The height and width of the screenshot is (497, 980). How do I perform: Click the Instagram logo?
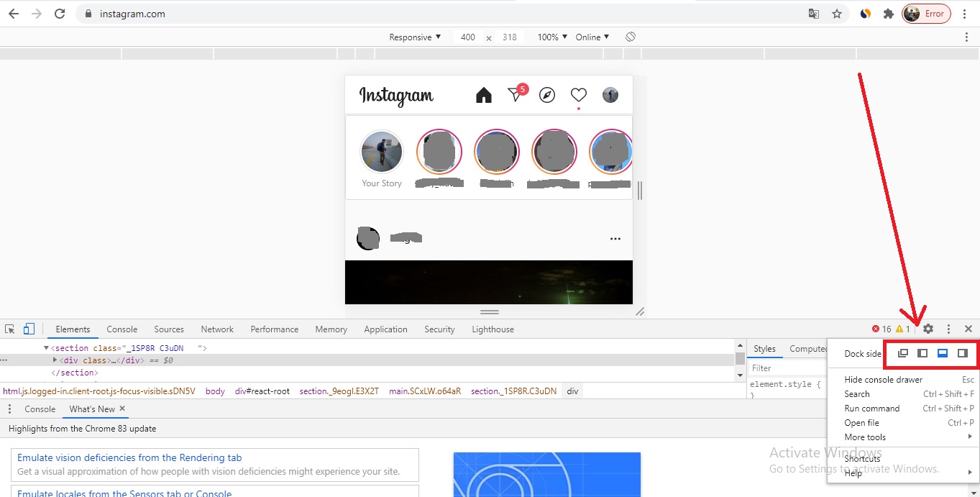(396, 96)
